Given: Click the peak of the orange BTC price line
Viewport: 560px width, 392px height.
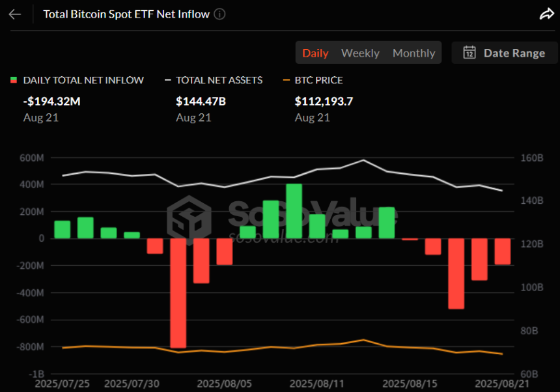Looking at the screenshot, I should tap(363, 340).
